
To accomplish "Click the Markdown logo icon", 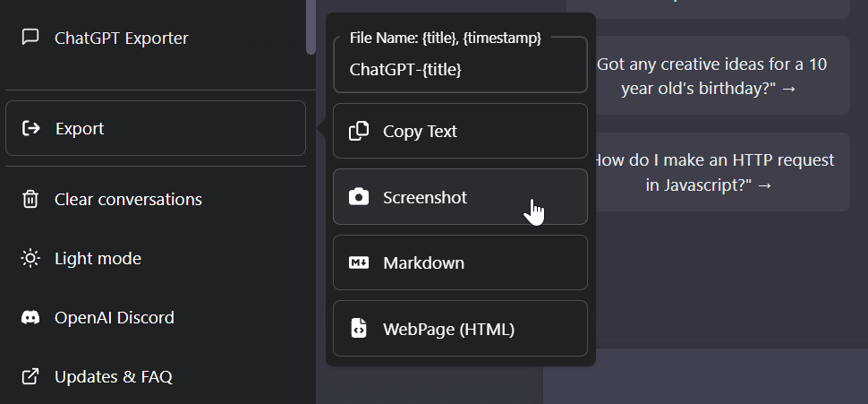I will coord(359,262).
